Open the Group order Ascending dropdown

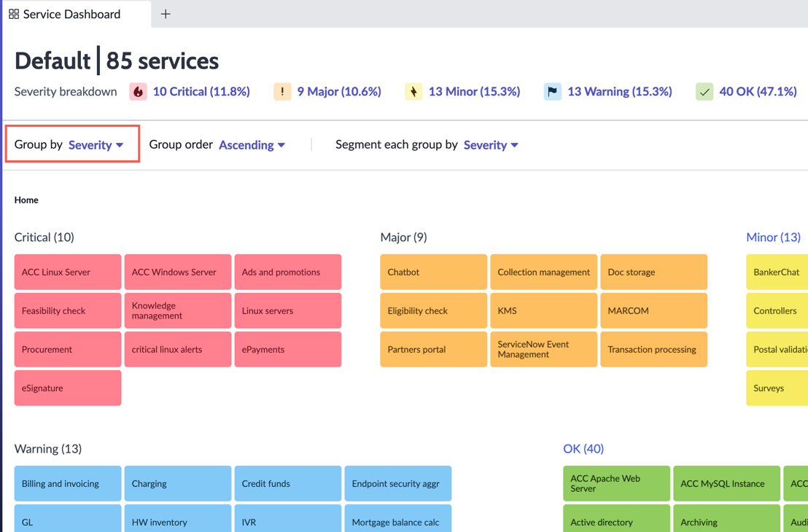pos(252,145)
